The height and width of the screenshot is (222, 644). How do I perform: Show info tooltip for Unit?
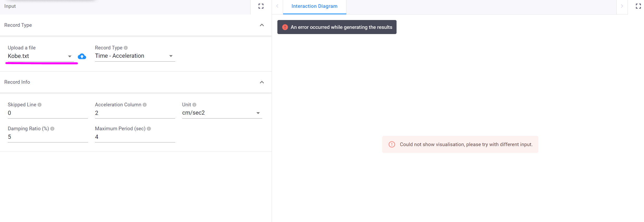[194, 105]
